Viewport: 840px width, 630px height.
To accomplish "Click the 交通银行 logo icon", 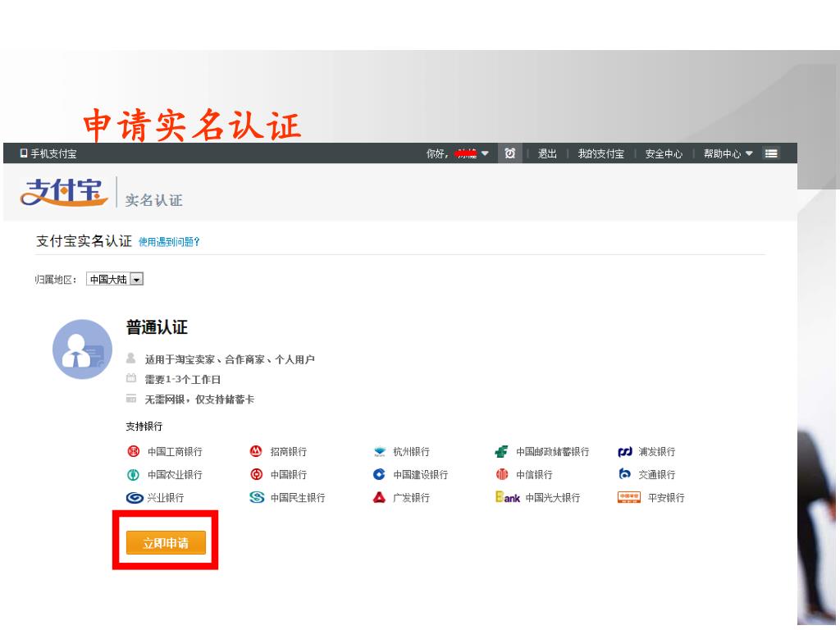I will [624, 473].
